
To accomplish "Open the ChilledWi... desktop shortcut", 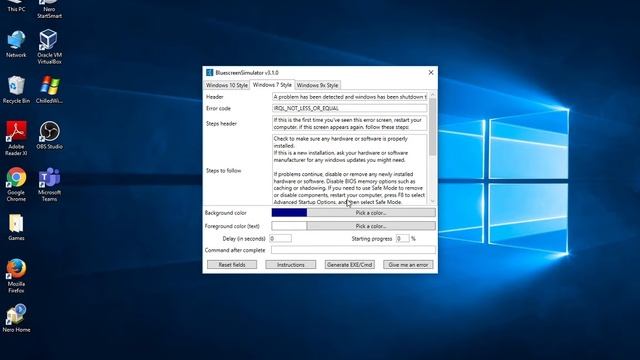I will coord(49,89).
